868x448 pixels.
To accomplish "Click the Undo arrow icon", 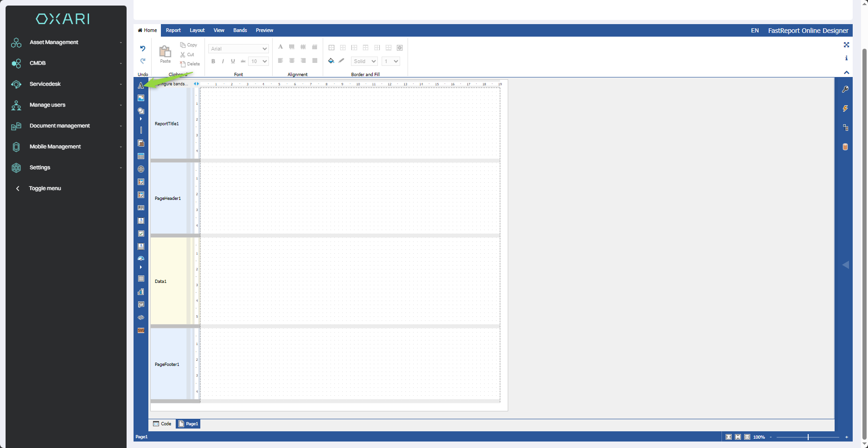I will tap(143, 49).
